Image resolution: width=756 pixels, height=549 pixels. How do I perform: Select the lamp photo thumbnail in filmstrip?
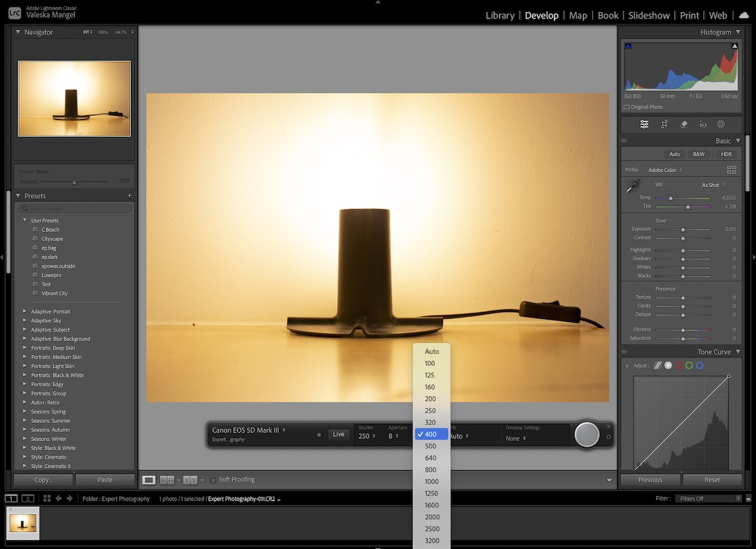[x=23, y=523]
